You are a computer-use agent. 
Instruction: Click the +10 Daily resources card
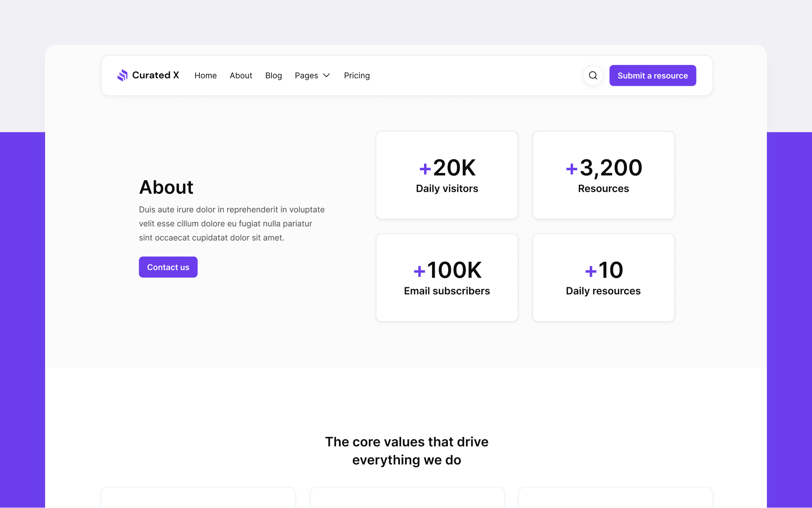coord(603,277)
